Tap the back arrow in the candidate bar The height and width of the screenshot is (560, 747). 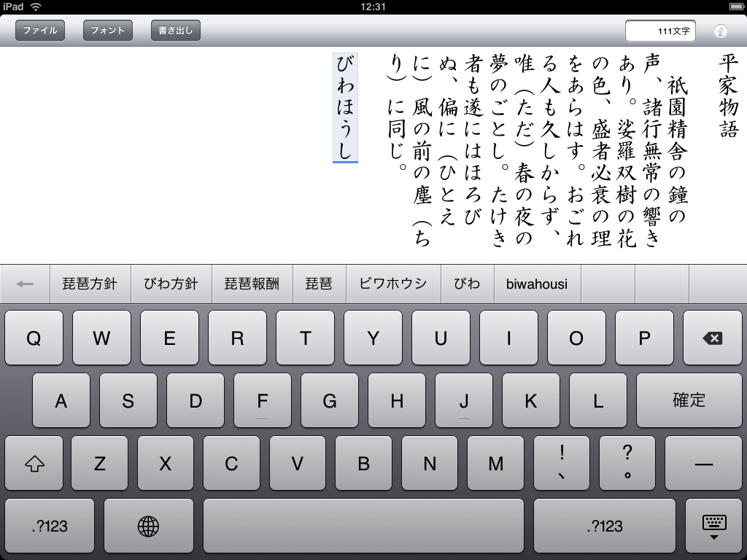point(25,284)
